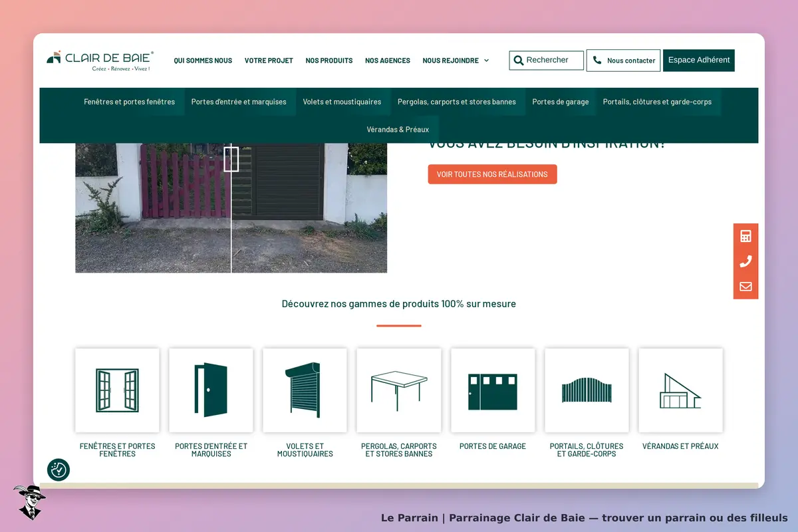This screenshot has width=798, height=532.
Task: Click the before/after gate comparison photo
Action: point(231,207)
